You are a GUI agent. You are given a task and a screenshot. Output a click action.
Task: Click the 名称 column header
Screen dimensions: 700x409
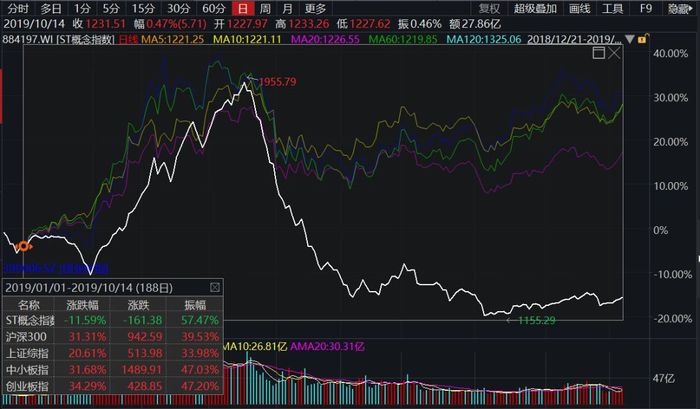click(29, 305)
